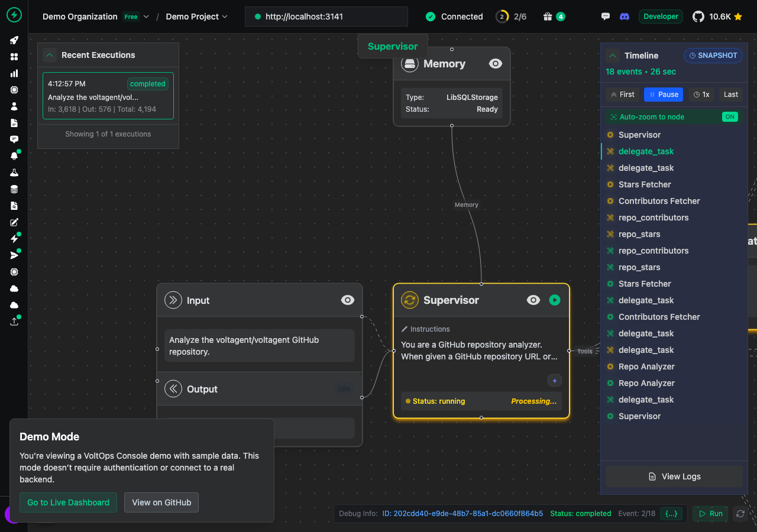The height and width of the screenshot is (532, 757).
Task: Click the pencil icon beside Instructions
Action: pyautogui.click(x=405, y=329)
